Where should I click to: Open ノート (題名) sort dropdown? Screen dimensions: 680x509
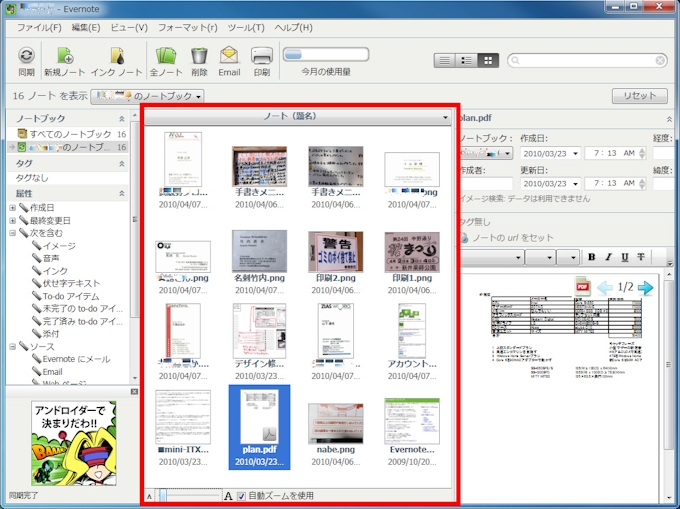[x=296, y=118]
